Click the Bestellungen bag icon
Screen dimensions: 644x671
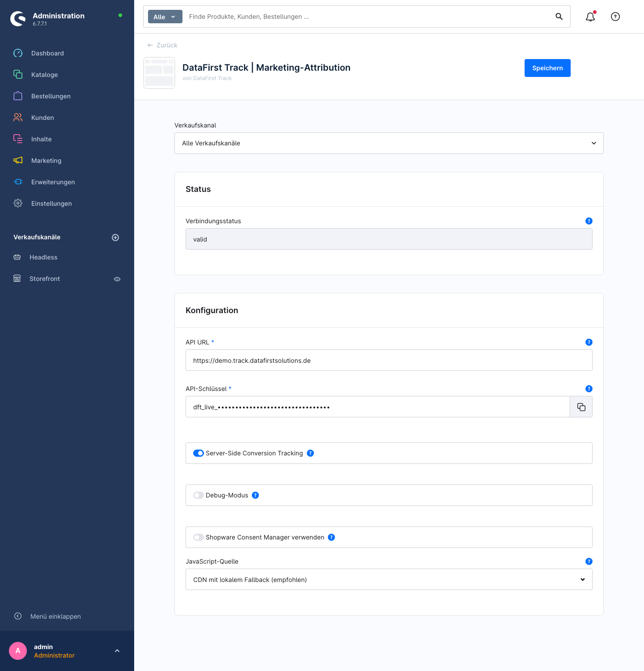click(18, 96)
